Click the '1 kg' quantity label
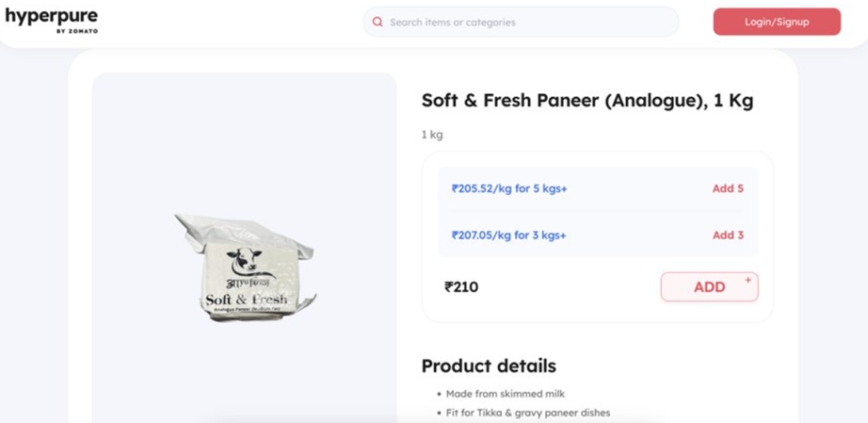Viewport: 868px width, 423px height. click(432, 135)
